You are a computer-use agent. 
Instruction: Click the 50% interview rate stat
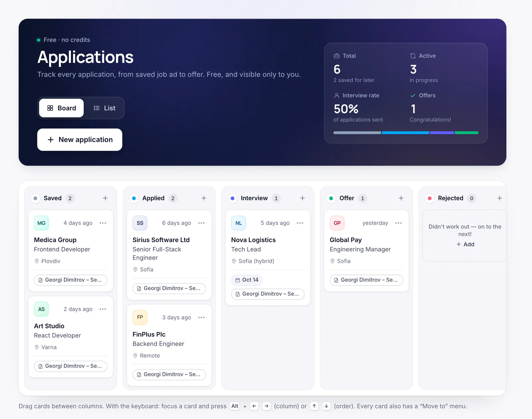click(346, 109)
